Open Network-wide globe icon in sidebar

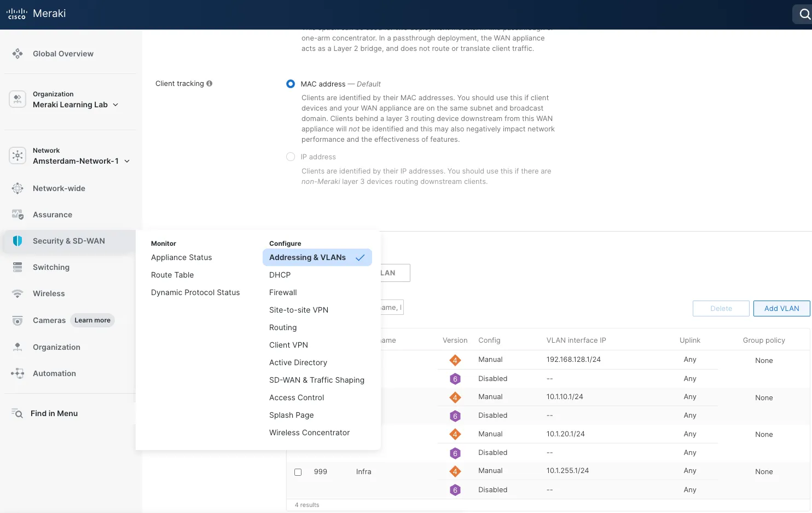18,188
